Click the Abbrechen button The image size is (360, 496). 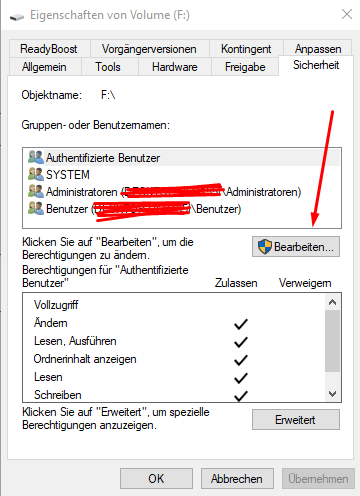coord(237,479)
